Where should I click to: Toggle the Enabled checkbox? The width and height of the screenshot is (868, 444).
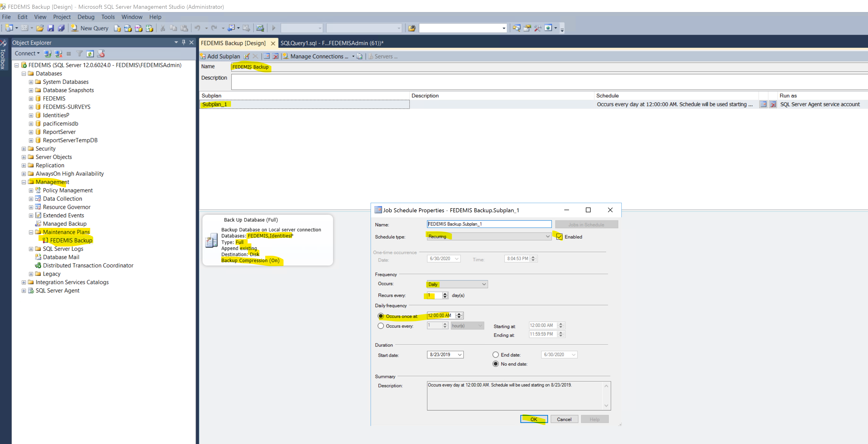pyautogui.click(x=559, y=237)
